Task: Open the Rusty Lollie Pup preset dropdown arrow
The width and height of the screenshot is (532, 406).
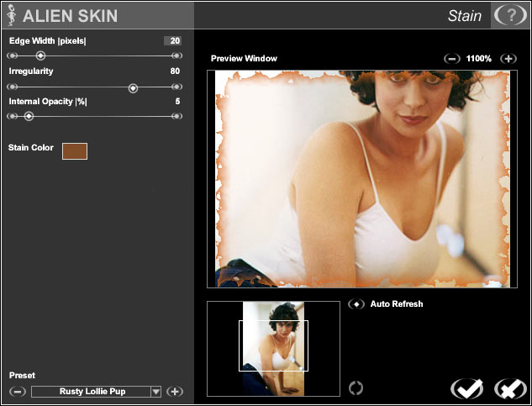Action: (155, 392)
